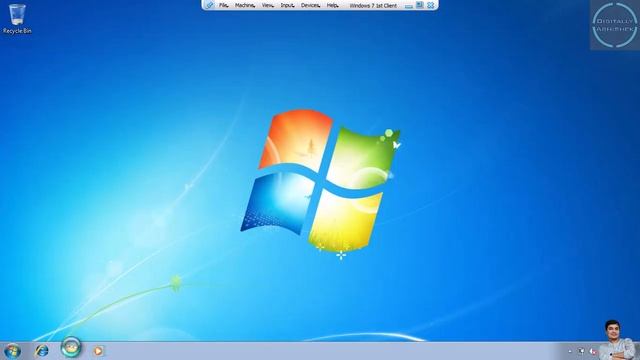This screenshot has height=360, width=640.
Task: Open the Input menu in the VM toolbar
Action: [287, 5]
